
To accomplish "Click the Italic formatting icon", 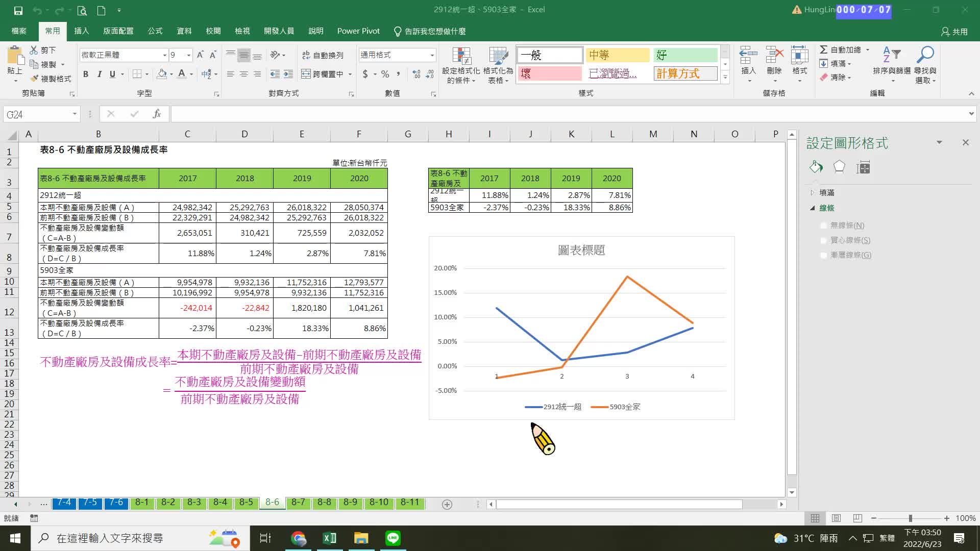I will pos(99,74).
